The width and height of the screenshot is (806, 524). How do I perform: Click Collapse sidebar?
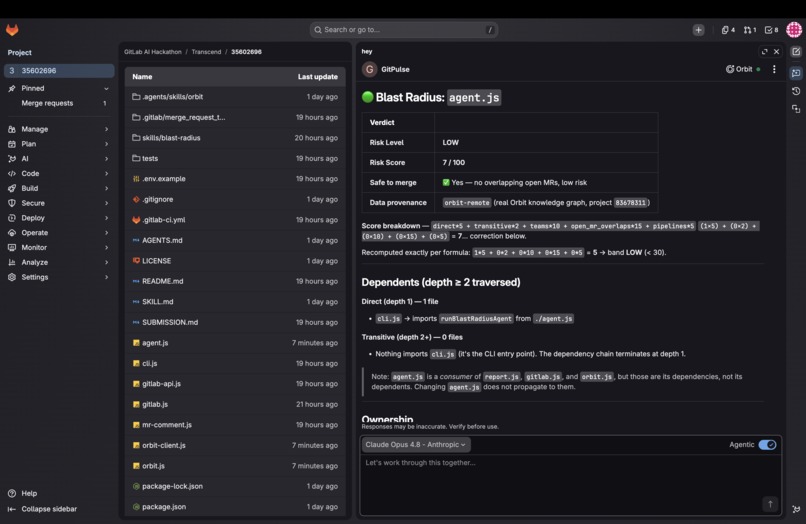pyautogui.click(x=42, y=509)
